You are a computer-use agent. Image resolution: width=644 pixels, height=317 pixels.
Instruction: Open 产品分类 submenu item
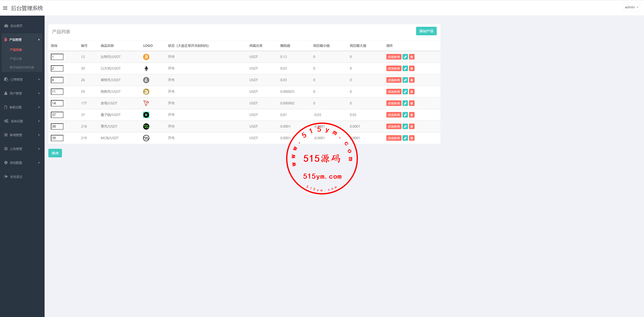tap(16, 59)
